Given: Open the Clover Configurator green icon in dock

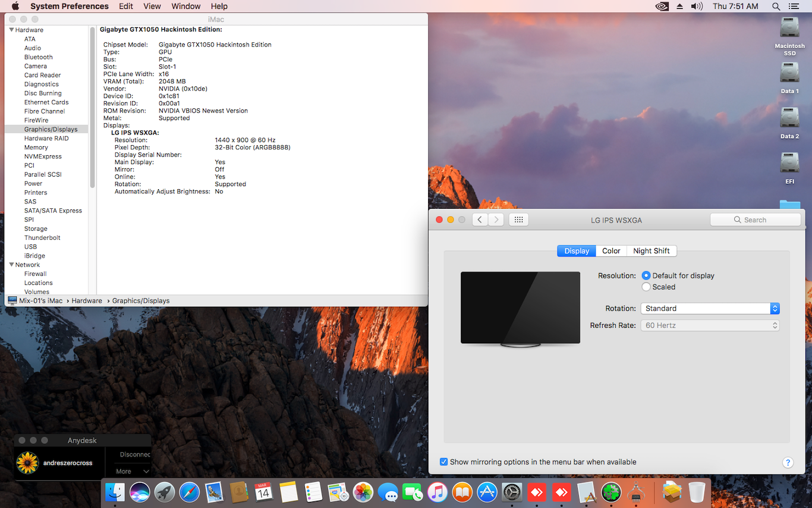Looking at the screenshot, I should pyautogui.click(x=611, y=492).
